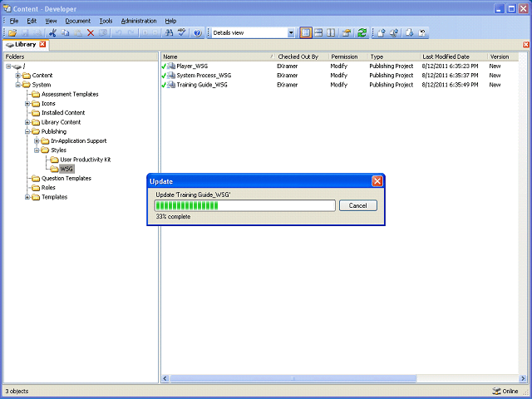Open the Tools menu
This screenshot has height=399, width=532.
(x=106, y=21)
